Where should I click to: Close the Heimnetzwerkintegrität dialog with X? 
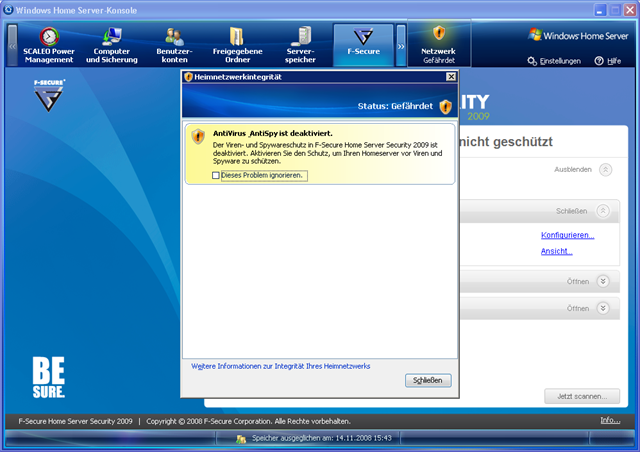pos(451,77)
